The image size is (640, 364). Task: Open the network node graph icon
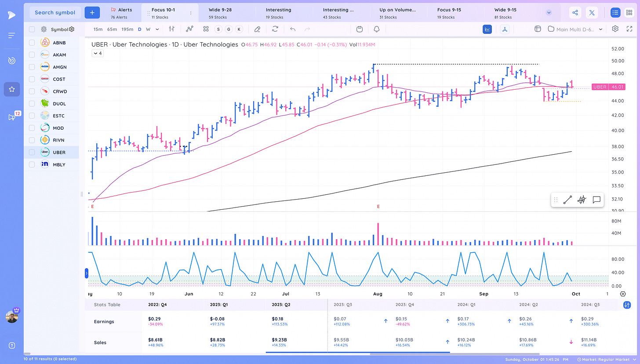pyautogui.click(x=505, y=29)
